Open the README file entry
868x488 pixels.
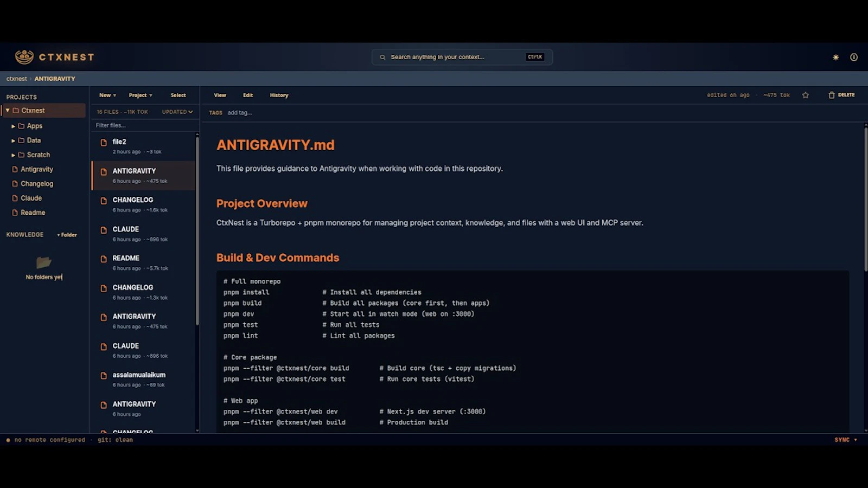pos(143,263)
